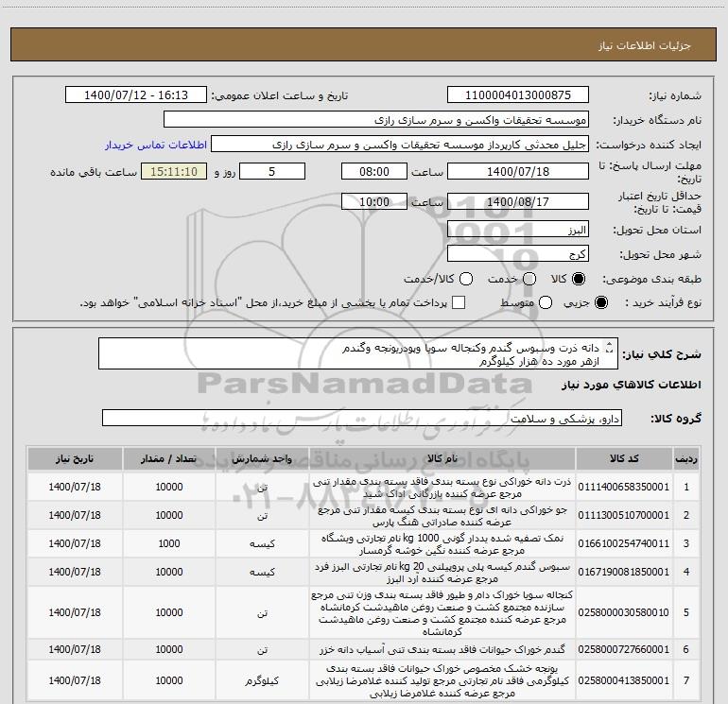Click product code 0166100254740011
Image resolution: width=728 pixels, height=704 pixels.
click(x=624, y=543)
